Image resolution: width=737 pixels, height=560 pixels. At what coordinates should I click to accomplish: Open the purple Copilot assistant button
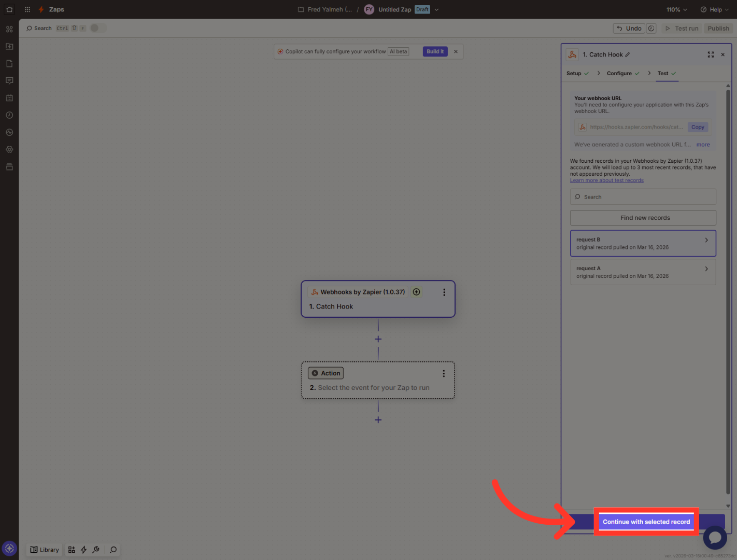(9, 548)
